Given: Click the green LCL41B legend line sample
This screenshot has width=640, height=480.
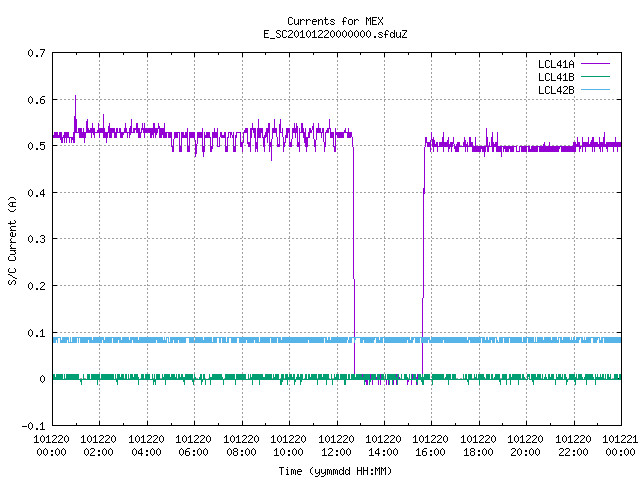Looking at the screenshot, I should 595,76.
